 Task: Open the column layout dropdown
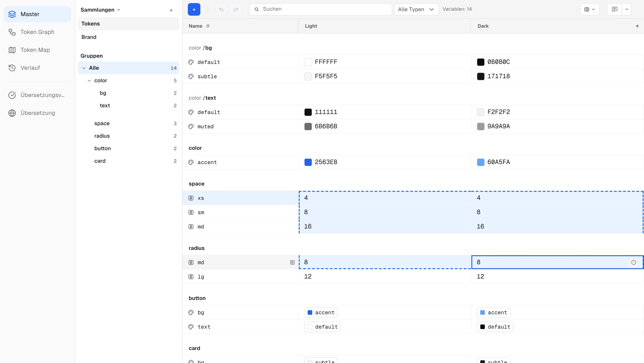589,9
